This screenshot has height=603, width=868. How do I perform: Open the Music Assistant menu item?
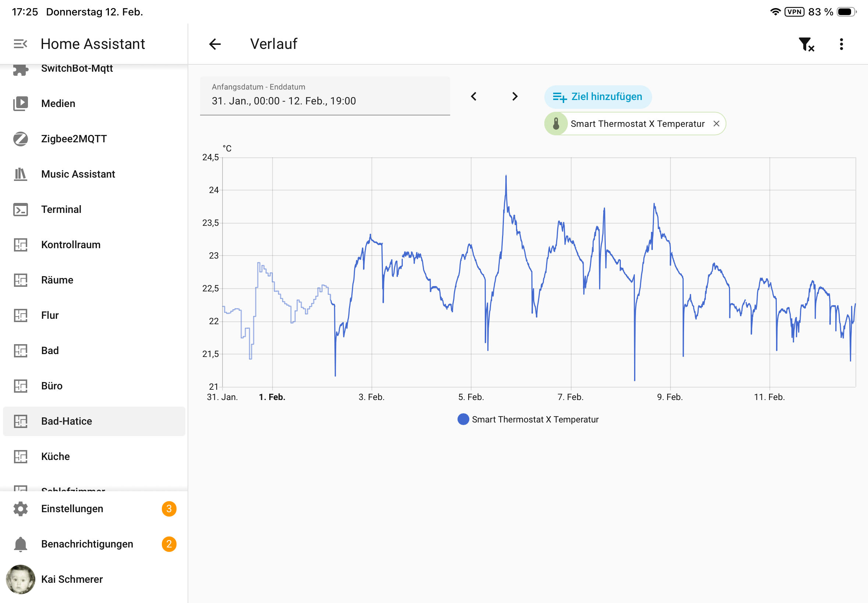pyautogui.click(x=78, y=174)
